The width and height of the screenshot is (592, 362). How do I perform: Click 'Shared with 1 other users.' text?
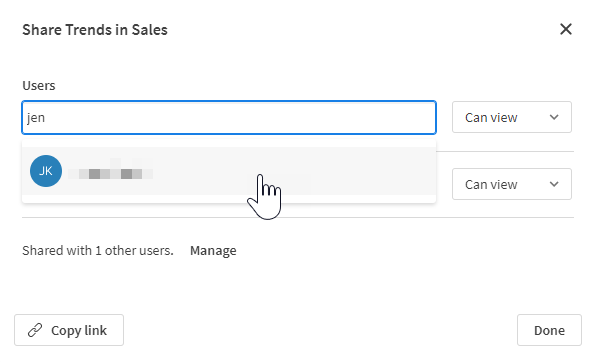pyautogui.click(x=98, y=251)
